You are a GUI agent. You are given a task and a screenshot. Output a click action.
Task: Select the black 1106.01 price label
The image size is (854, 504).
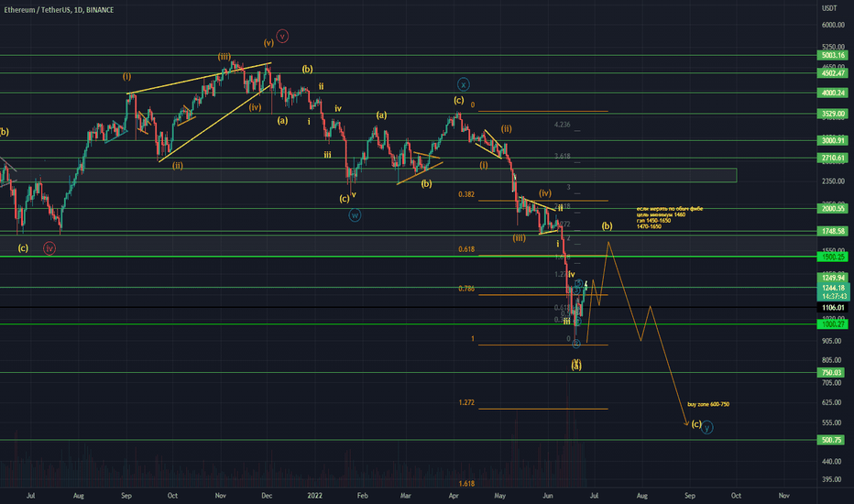point(833,308)
